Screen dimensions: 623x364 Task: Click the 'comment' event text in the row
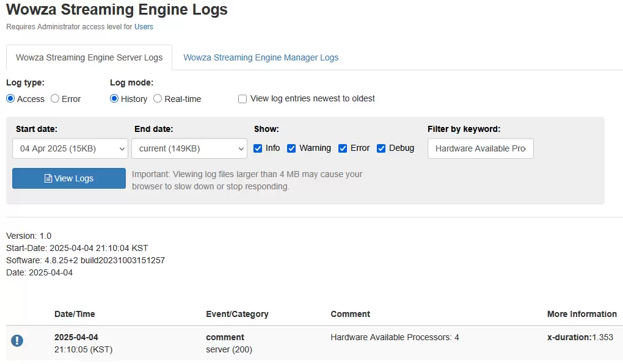click(225, 337)
